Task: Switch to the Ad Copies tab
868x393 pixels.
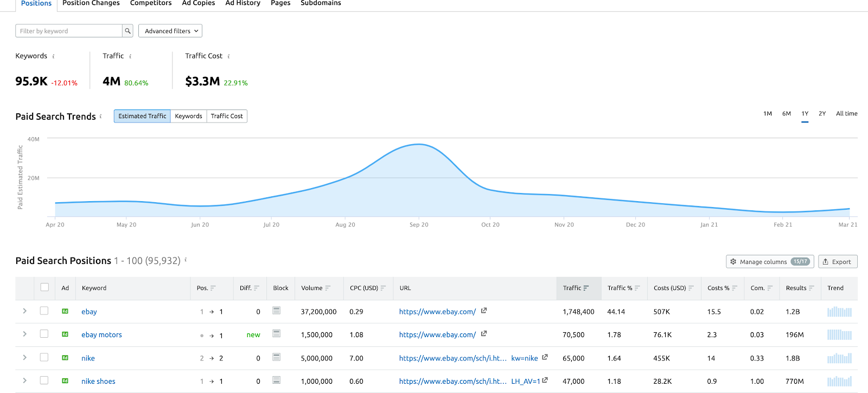Action: [199, 3]
